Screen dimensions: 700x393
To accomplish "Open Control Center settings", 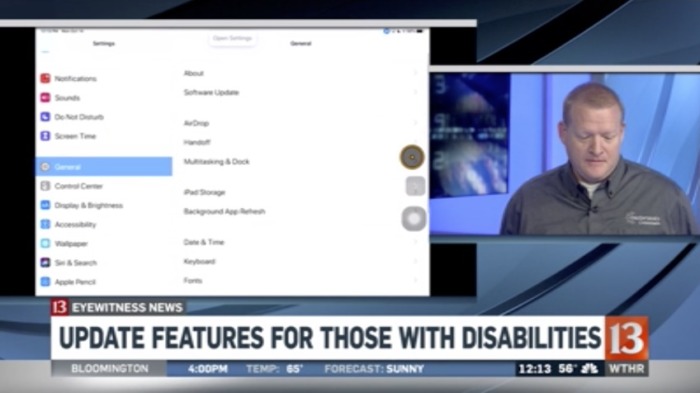I will [104, 186].
